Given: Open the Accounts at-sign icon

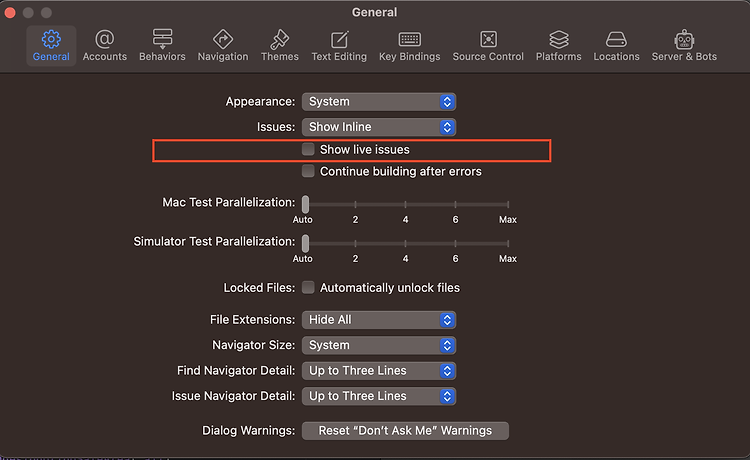Looking at the screenshot, I should tap(104, 39).
